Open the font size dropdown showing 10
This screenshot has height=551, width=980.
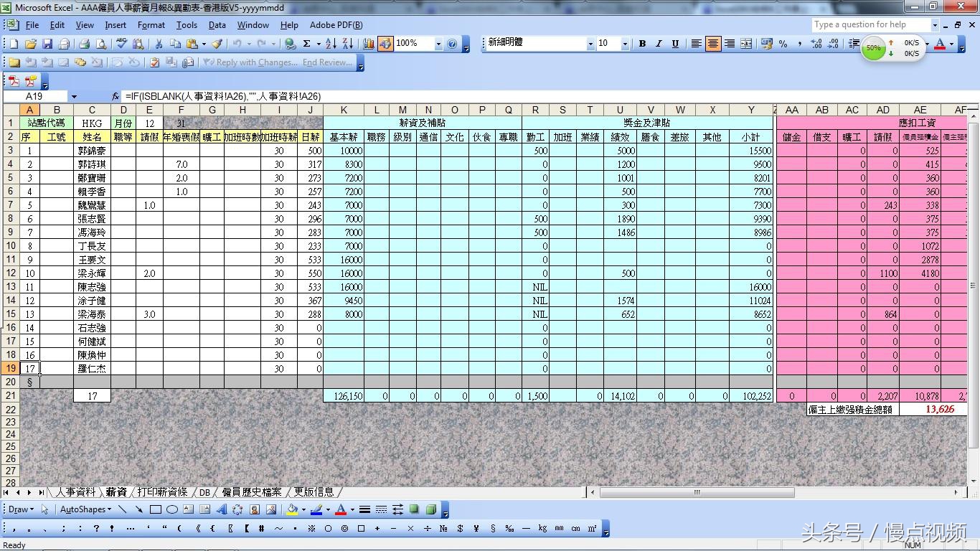625,44
